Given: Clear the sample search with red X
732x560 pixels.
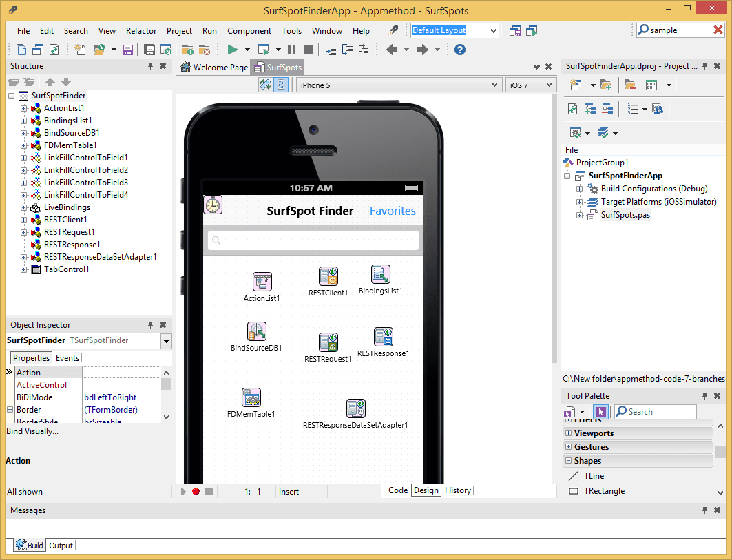Looking at the screenshot, I should coord(718,30).
